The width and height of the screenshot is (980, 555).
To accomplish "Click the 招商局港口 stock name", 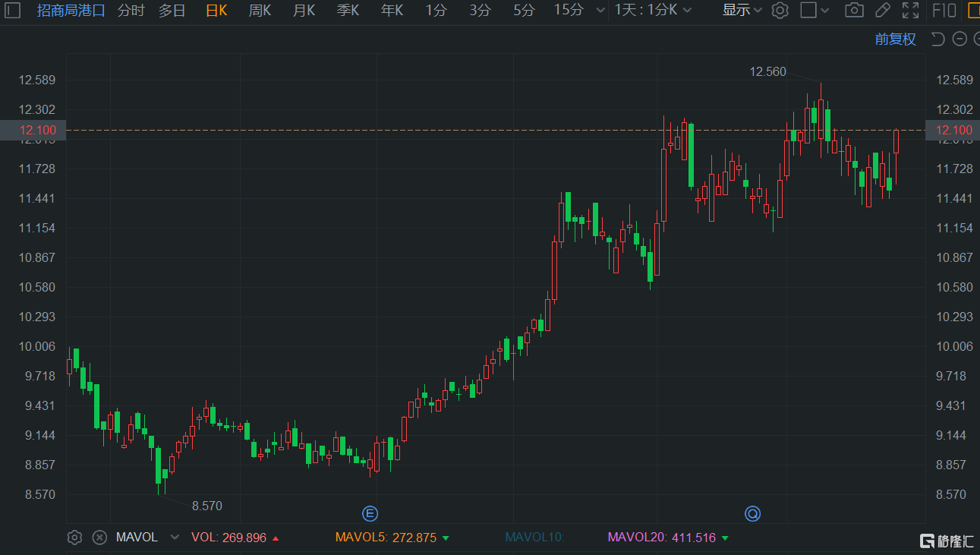I will point(71,11).
